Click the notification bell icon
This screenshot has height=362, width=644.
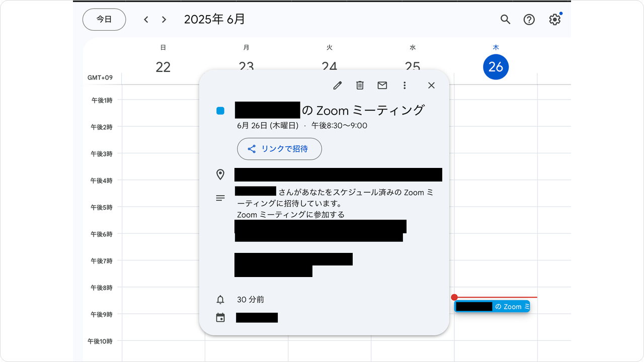pos(220,300)
